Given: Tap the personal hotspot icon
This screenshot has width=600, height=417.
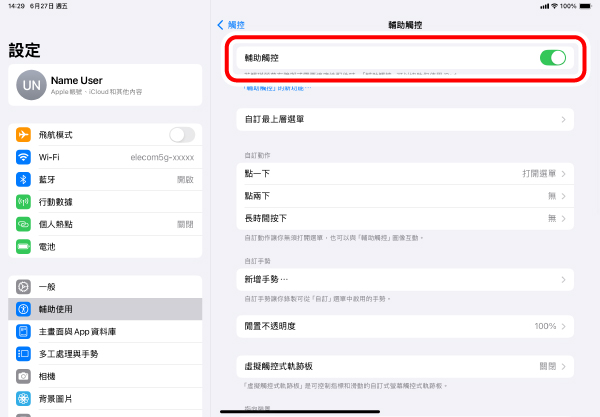Looking at the screenshot, I should tap(23, 223).
